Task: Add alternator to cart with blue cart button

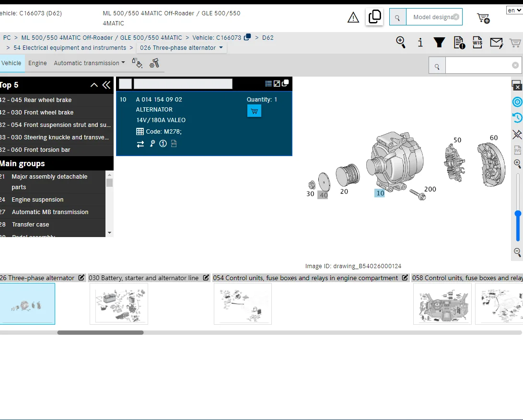Action: pos(254,111)
